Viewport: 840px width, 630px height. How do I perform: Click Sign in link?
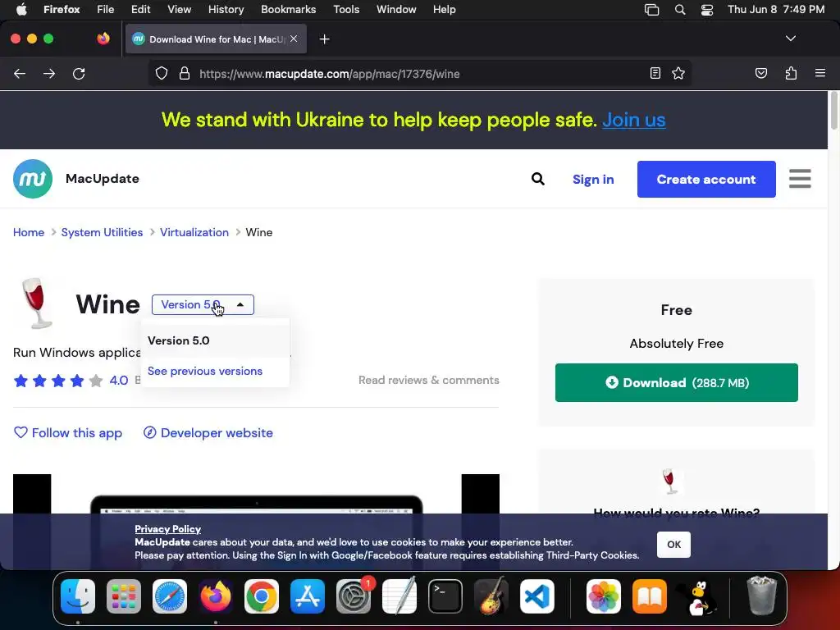click(593, 180)
